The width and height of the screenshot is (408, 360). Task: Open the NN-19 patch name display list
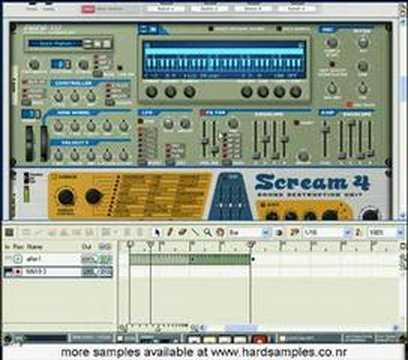coord(55,44)
